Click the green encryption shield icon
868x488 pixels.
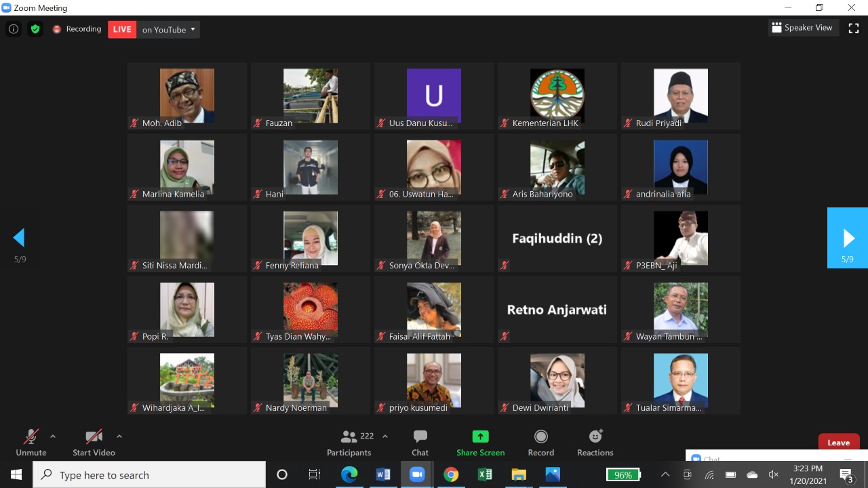point(35,29)
